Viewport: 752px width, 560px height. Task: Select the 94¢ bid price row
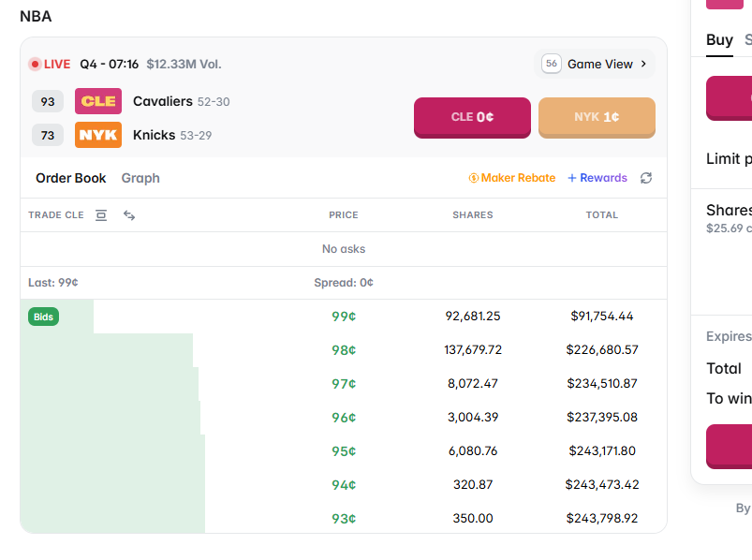click(x=344, y=484)
